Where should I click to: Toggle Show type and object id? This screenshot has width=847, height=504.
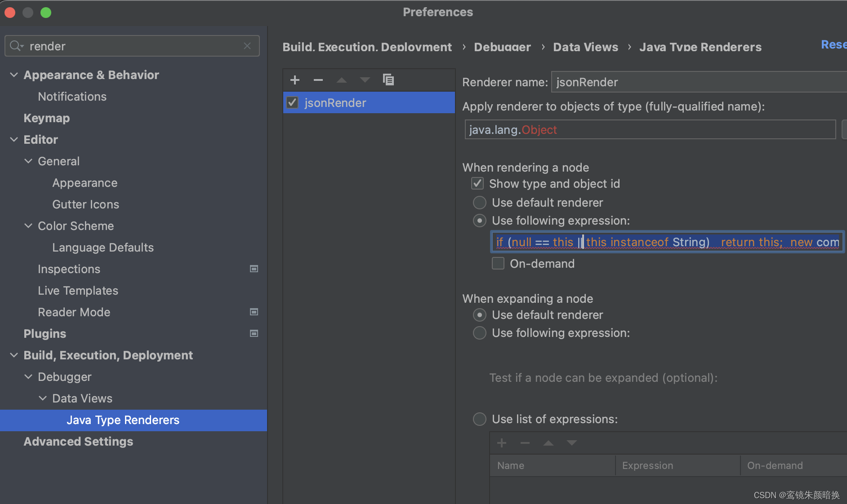point(477,183)
